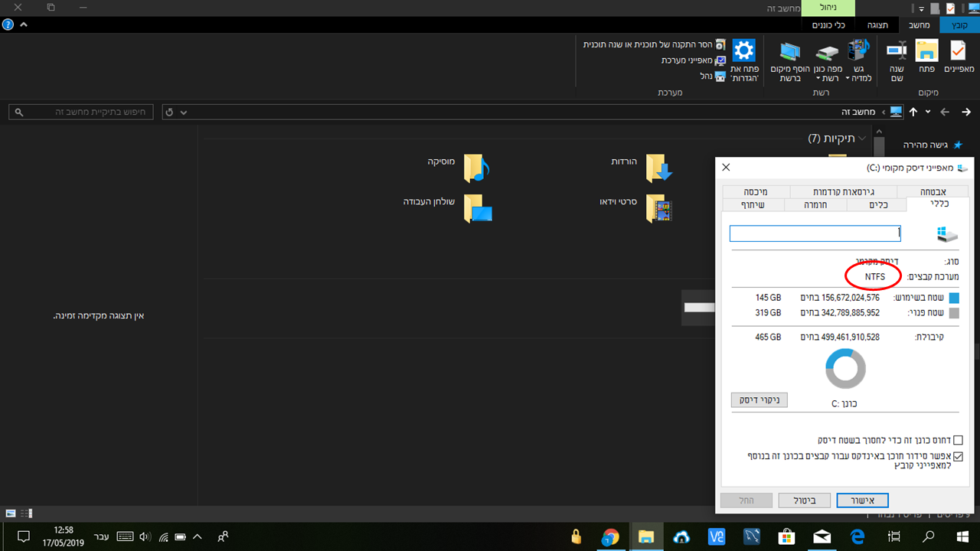Show hidden tray icons with the chevron
The width and height of the screenshot is (980, 551).
pos(198,536)
